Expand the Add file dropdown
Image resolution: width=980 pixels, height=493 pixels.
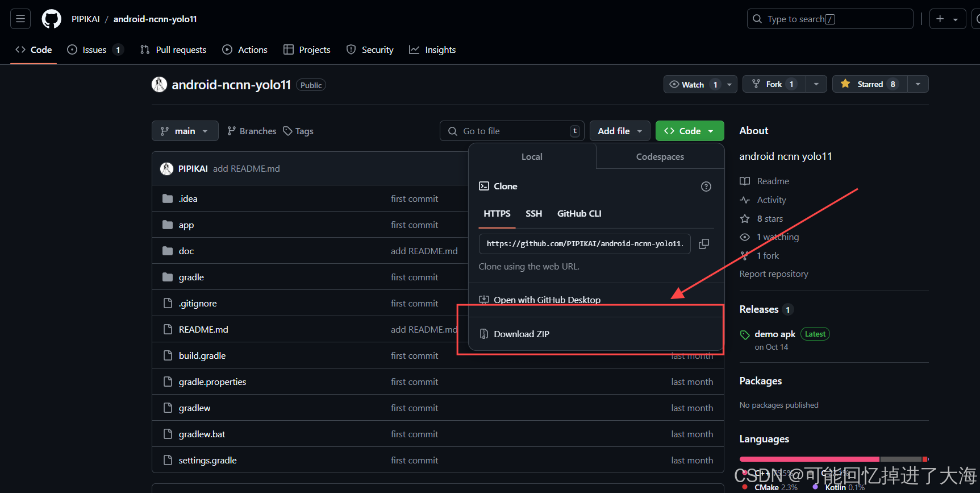pyautogui.click(x=620, y=131)
